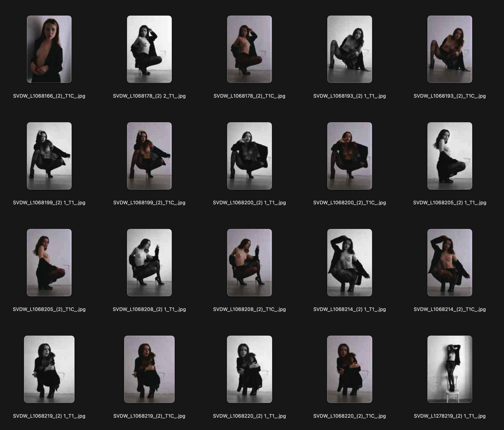504x430 pixels.
Task: Click preview of SVDW_L1068200_(2) 1_T1_.jpg
Action: (250, 156)
